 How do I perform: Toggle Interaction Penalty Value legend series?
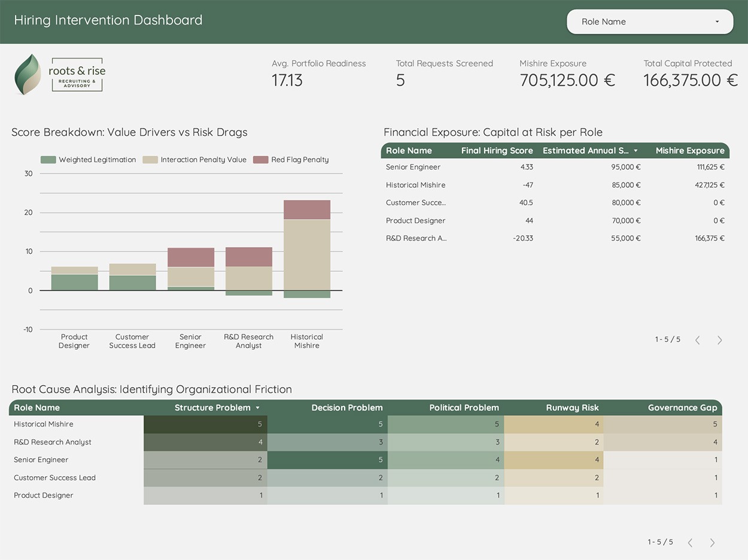pyautogui.click(x=194, y=160)
